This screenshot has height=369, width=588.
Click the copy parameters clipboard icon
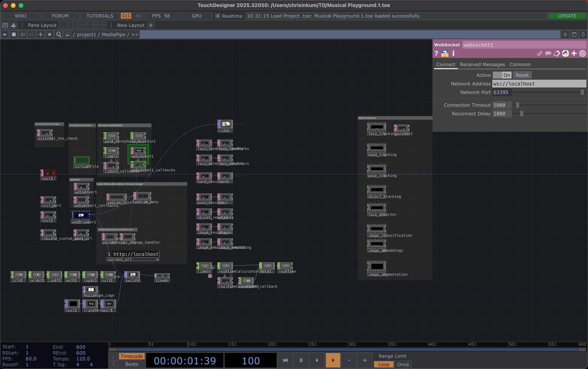[x=556, y=53]
